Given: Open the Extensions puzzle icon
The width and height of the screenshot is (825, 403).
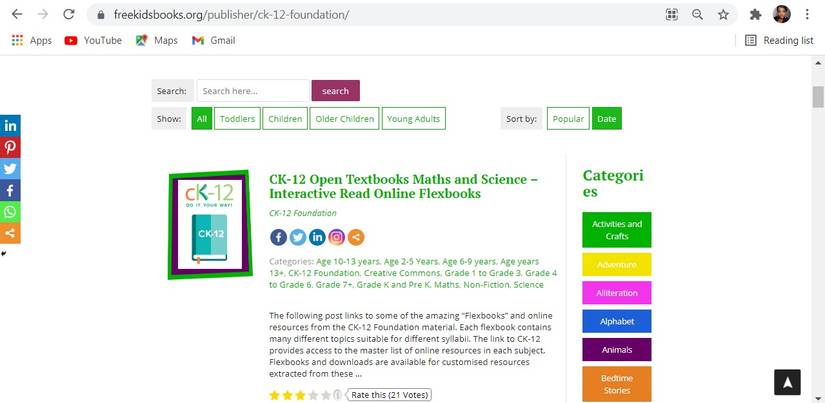Looking at the screenshot, I should point(756,15).
